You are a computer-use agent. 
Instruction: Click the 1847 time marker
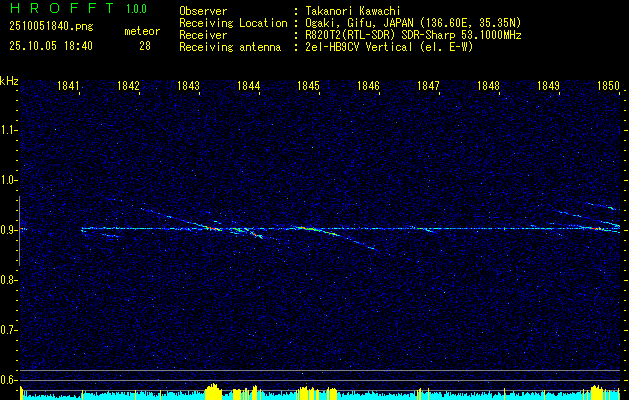click(428, 86)
